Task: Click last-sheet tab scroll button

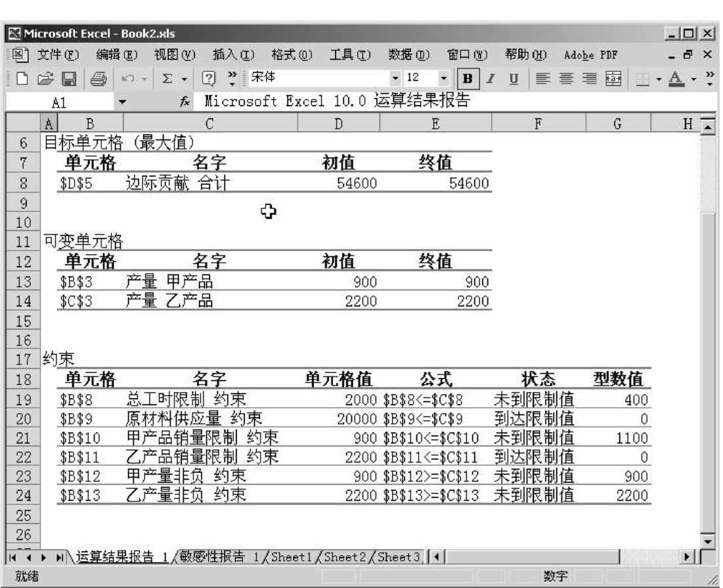Action: (60, 558)
